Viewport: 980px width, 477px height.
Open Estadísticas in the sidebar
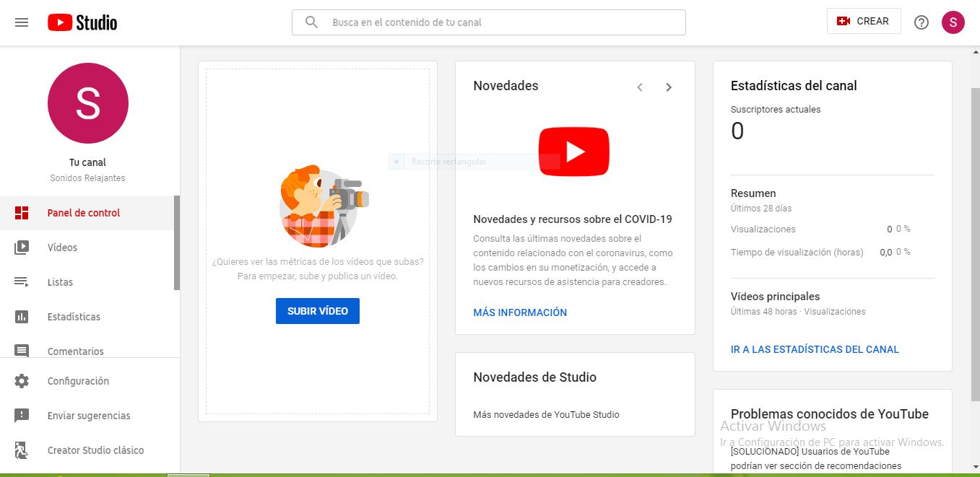point(87,317)
